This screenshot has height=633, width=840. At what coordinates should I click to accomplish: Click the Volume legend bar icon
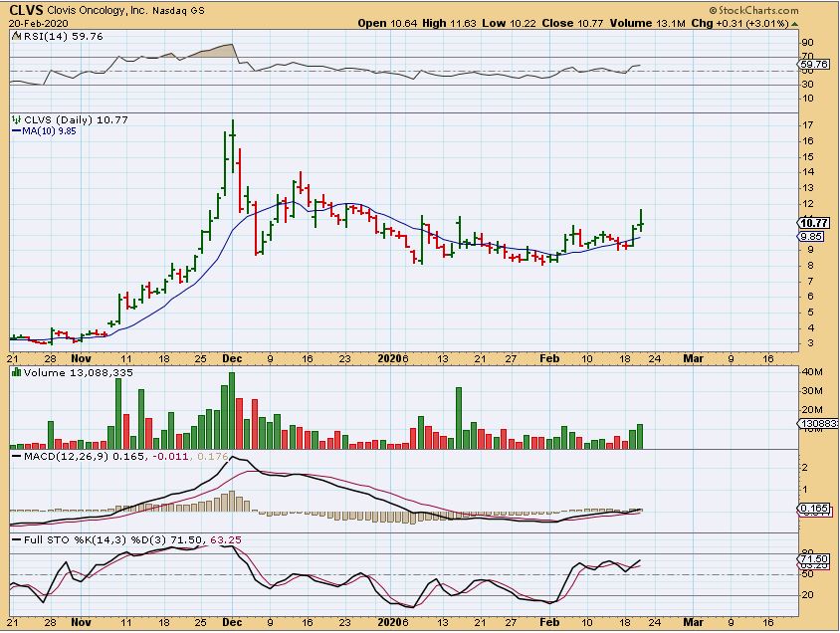coord(17,372)
